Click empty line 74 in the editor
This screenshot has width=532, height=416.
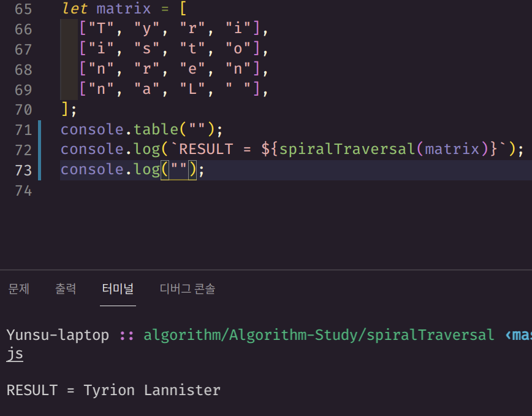pos(92,191)
